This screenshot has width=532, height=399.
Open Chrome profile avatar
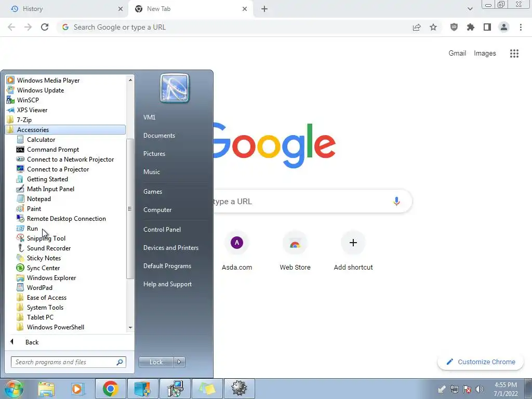[x=504, y=27]
